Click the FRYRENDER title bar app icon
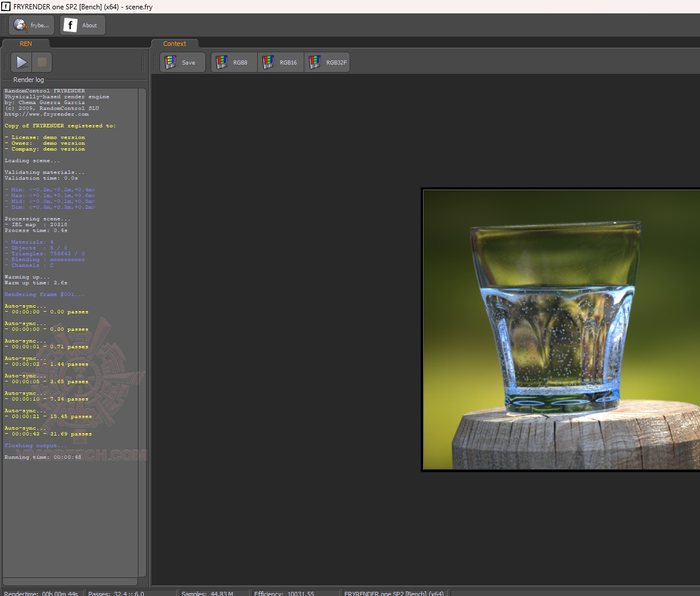Screen dimensions: 700x596 coord(5,6)
